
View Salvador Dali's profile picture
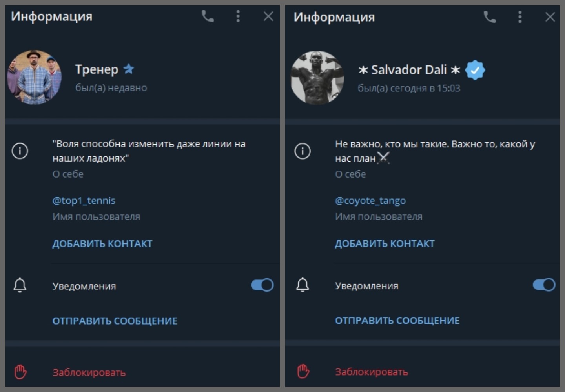(x=317, y=78)
